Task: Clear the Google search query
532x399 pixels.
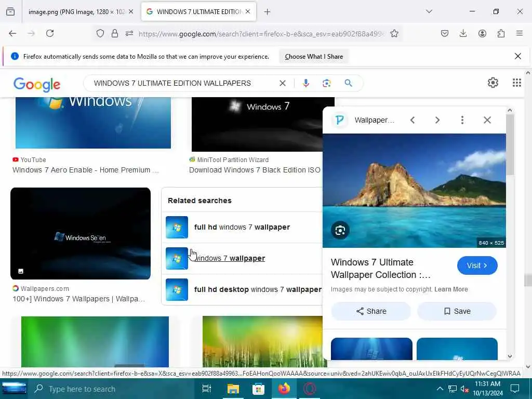Action: point(282,83)
